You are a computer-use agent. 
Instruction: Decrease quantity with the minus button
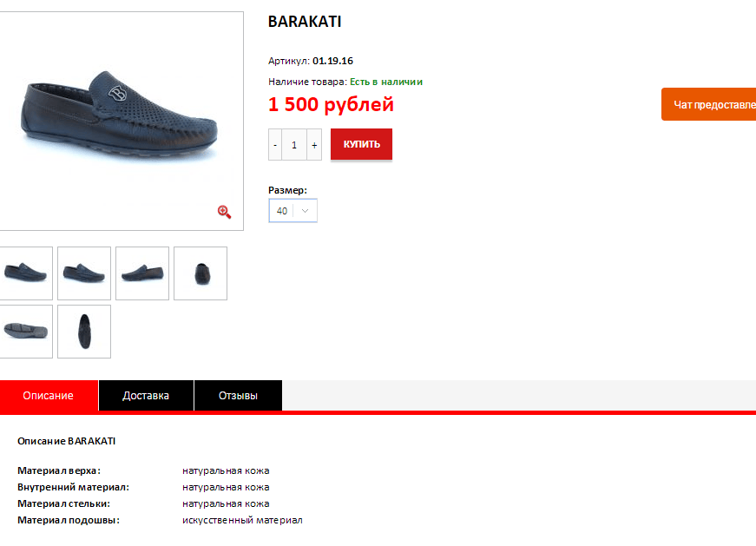275,145
